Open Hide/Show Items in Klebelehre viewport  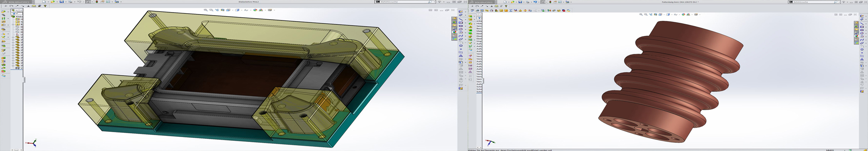click(x=246, y=10)
